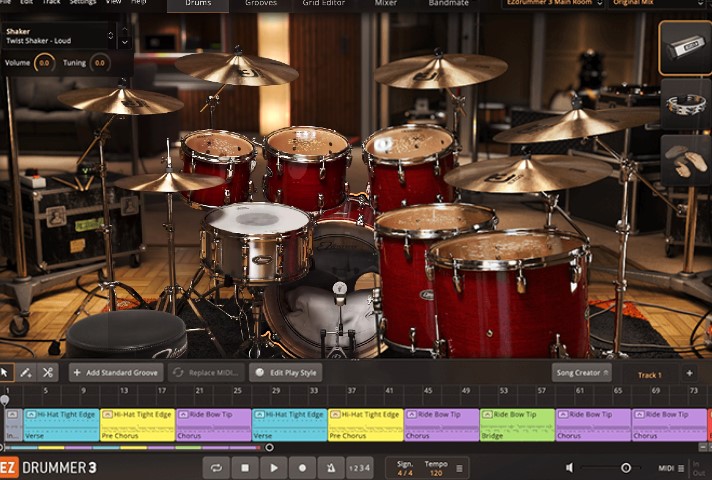Add a new track with plus button
The width and height of the screenshot is (712, 480).
click(x=689, y=373)
